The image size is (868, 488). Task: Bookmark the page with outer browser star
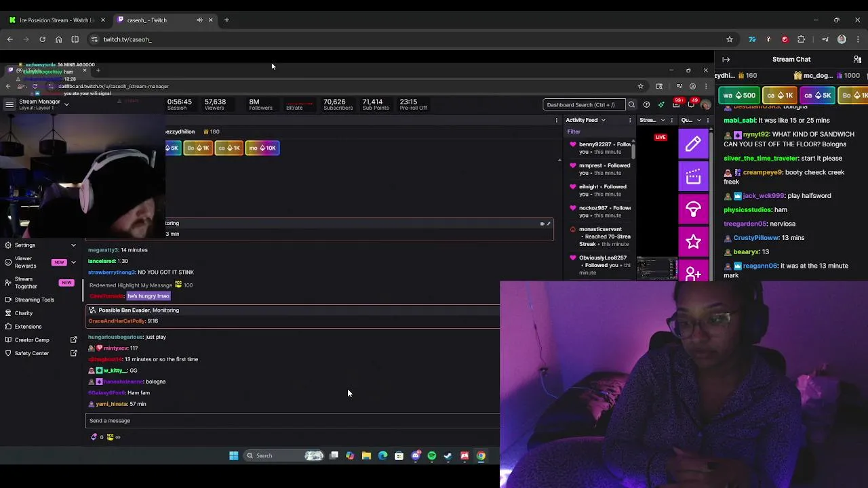pyautogui.click(x=730, y=39)
